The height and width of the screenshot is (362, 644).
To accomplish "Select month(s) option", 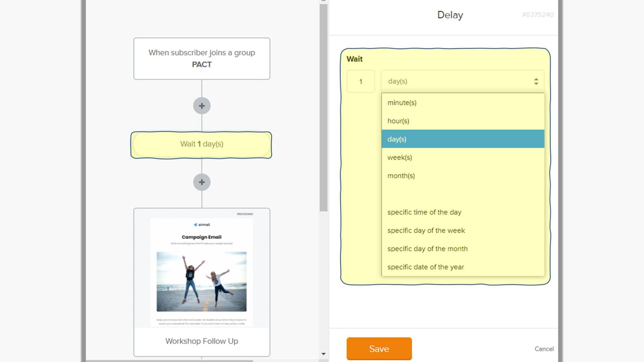I will [x=401, y=176].
